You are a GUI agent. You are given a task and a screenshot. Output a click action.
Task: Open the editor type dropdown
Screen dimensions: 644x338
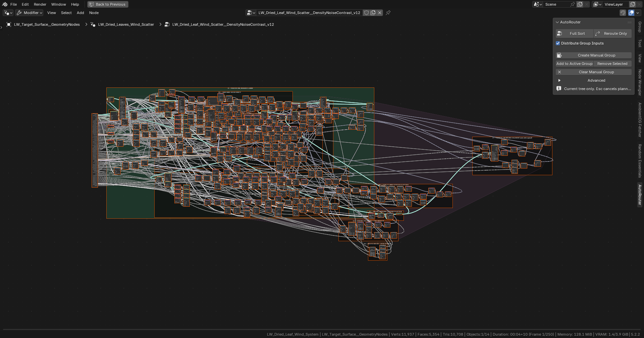8,13
